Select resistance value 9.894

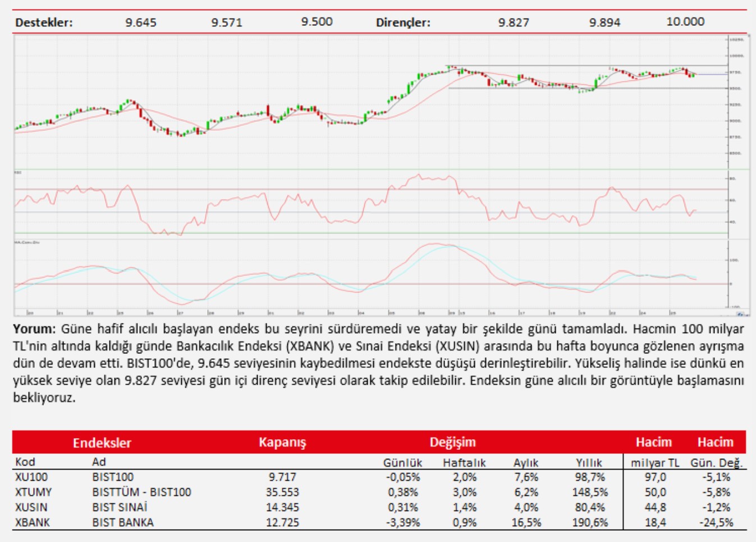click(604, 22)
